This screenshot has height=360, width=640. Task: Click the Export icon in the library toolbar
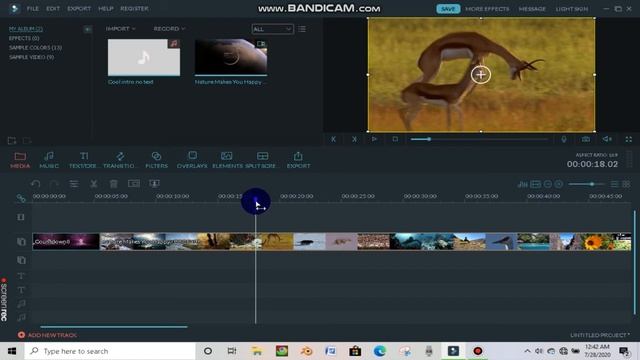tap(298, 160)
